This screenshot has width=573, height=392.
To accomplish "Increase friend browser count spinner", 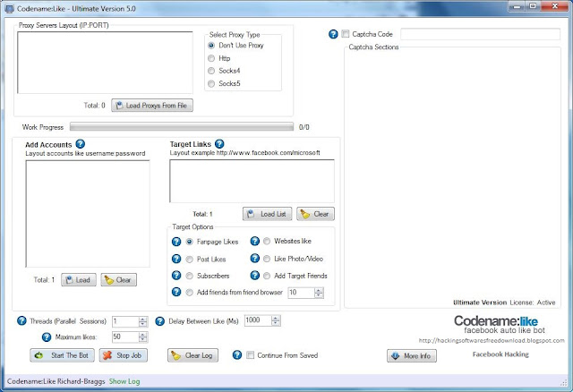I will pyautogui.click(x=319, y=290).
